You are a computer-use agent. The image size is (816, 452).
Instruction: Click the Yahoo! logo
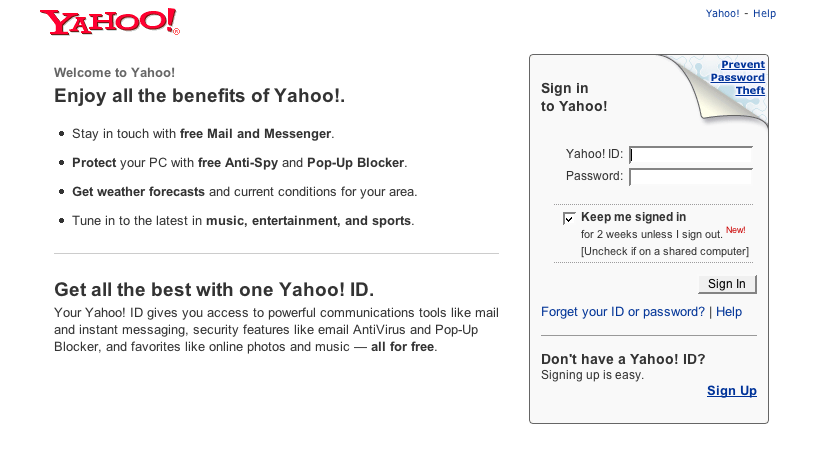[109, 21]
